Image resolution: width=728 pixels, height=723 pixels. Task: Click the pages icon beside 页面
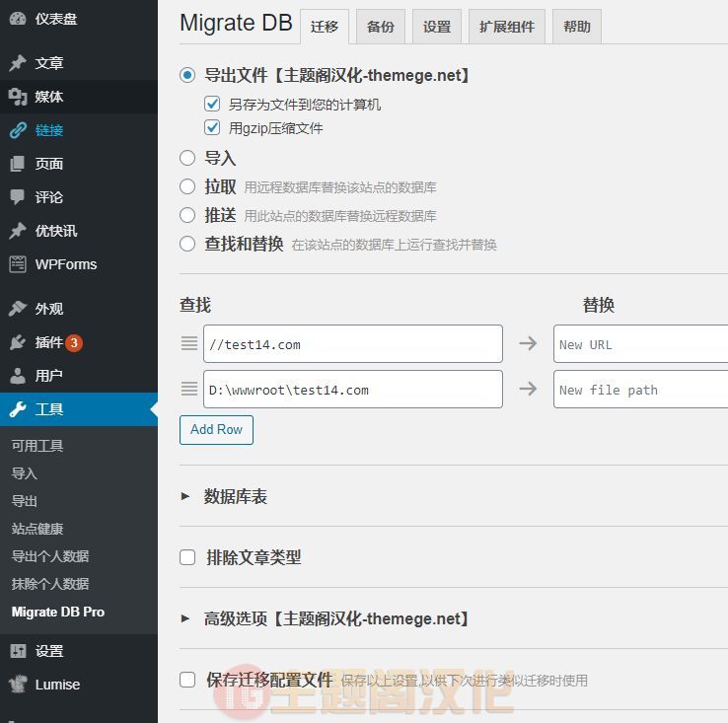tap(18, 164)
